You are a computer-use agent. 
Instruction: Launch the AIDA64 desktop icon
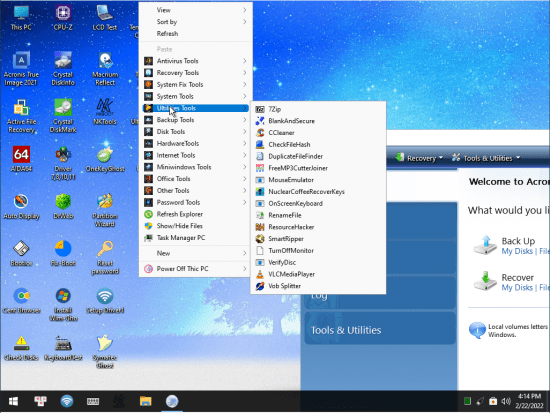[x=21, y=159]
